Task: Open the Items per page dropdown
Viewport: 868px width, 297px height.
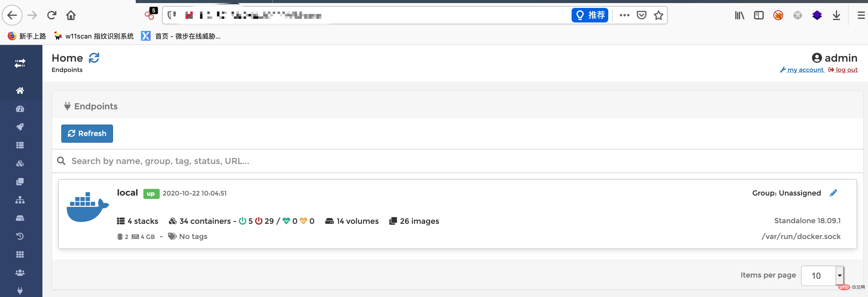Action: click(822, 275)
